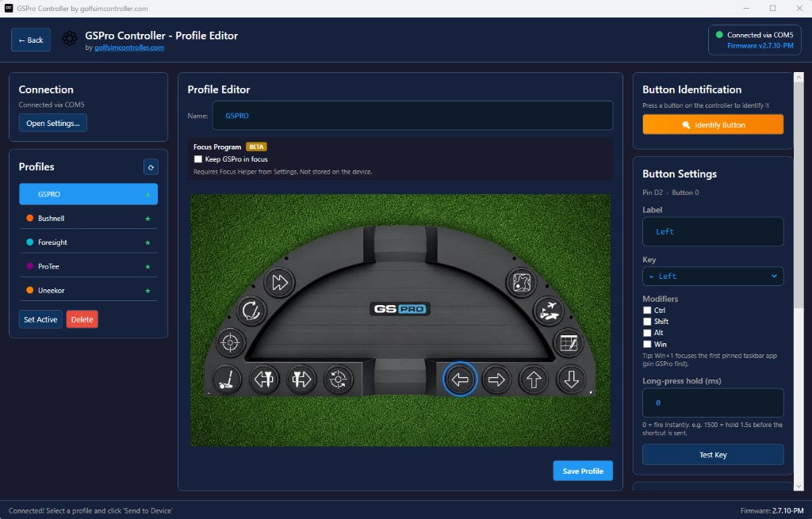Select the plain crosshair aim controller button
Viewport: 812px width, 519px height.
(231, 342)
